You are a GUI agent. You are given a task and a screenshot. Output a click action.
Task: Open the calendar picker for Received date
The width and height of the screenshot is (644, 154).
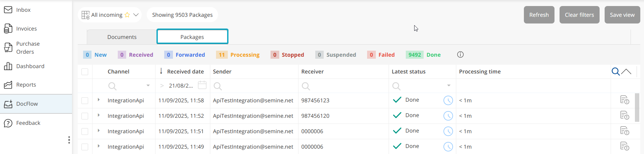pyautogui.click(x=202, y=85)
